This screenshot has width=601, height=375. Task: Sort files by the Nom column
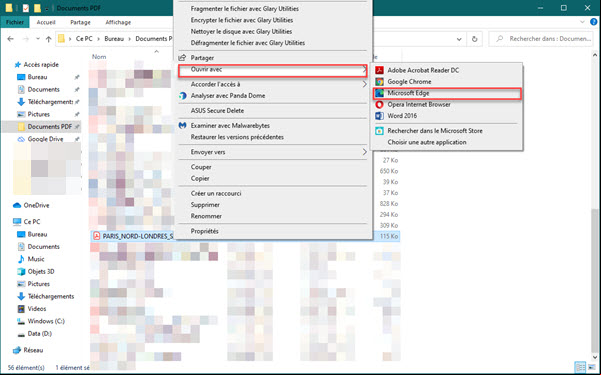99,57
